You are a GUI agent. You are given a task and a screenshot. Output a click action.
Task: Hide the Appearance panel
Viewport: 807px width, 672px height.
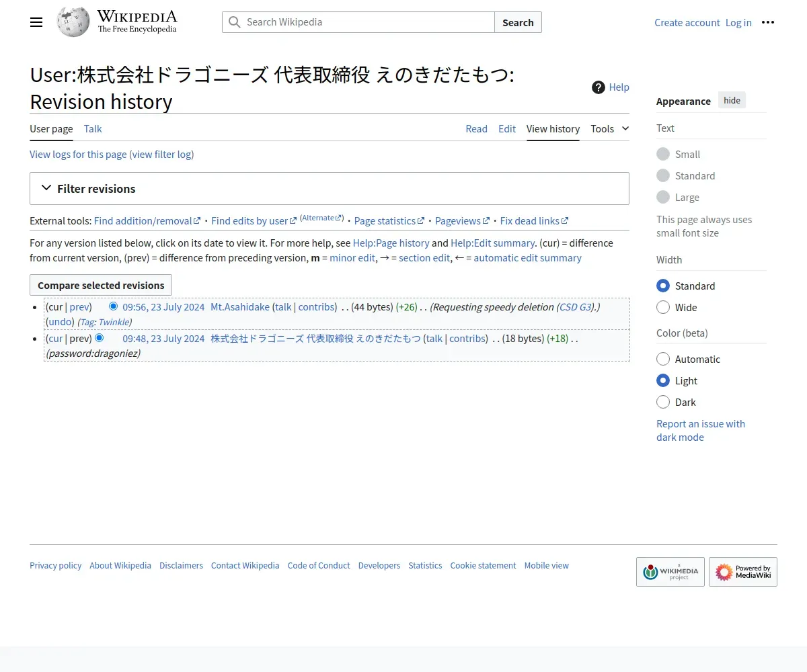pyautogui.click(x=732, y=101)
